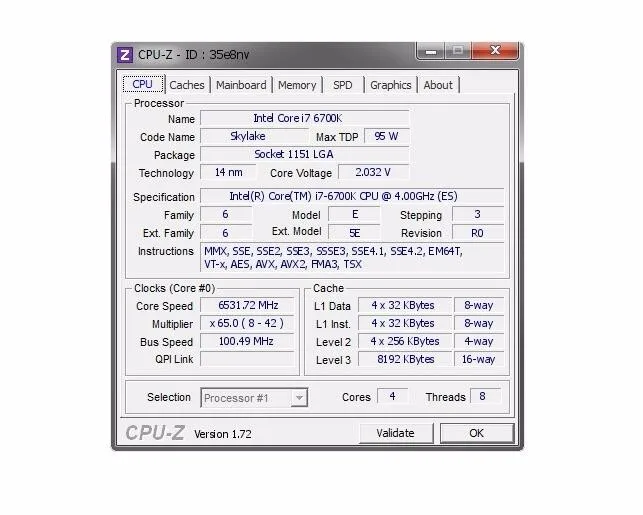Screen dimensions: 643x515
Task: Open the Mainboard tab
Action: click(x=241, y=85)
